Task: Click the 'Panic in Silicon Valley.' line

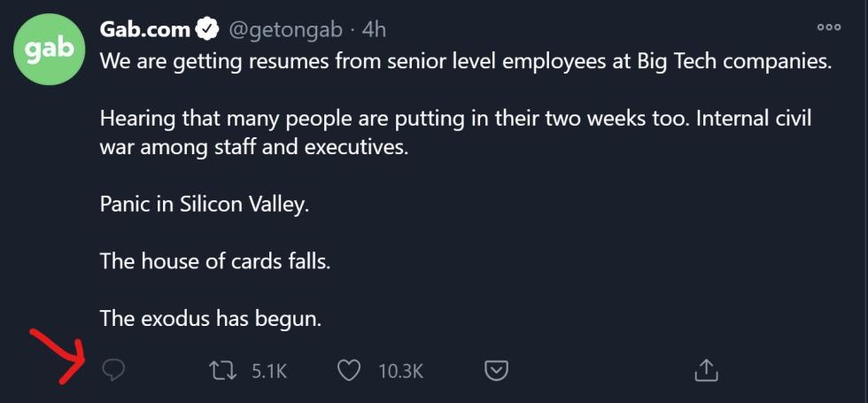Action: pyautogui.click(x=204, y=205)
